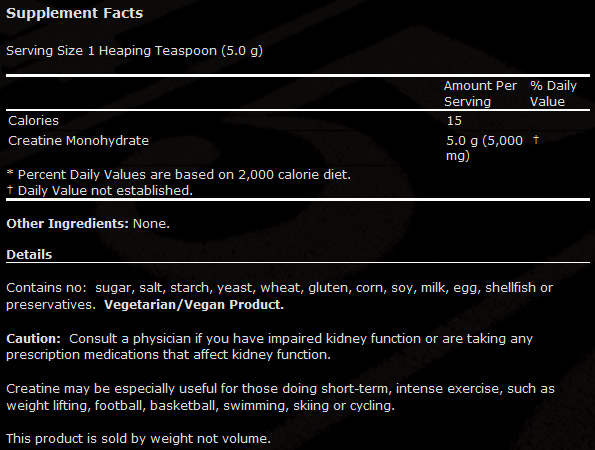Click the bold Caution label
The height and width of the screenshot is (450, 595).
pos(33,338)
